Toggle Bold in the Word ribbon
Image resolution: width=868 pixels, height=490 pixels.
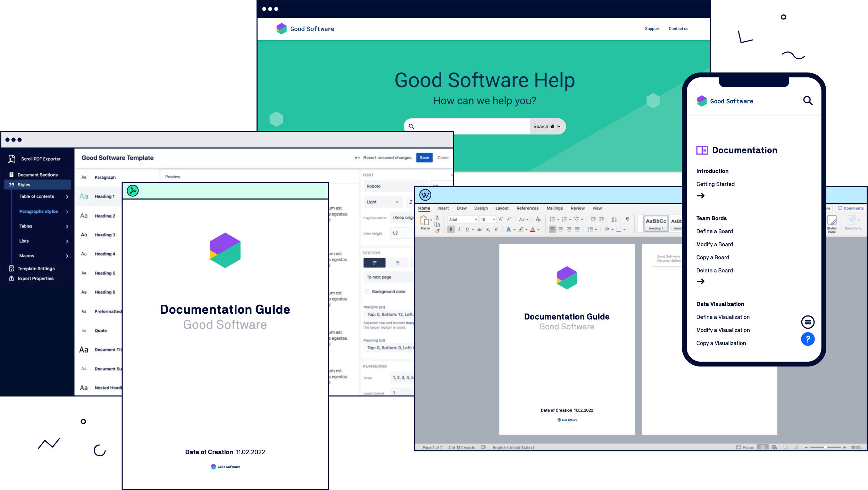(451, 229)
